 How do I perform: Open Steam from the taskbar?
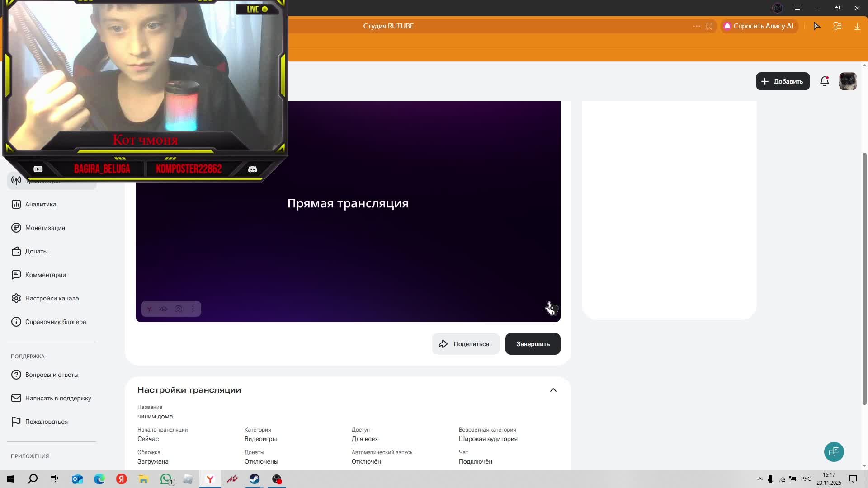click(255, 479)
